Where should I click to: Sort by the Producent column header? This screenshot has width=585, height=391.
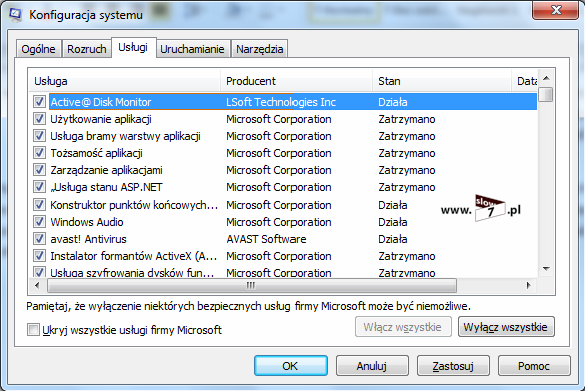pos(297,81)
